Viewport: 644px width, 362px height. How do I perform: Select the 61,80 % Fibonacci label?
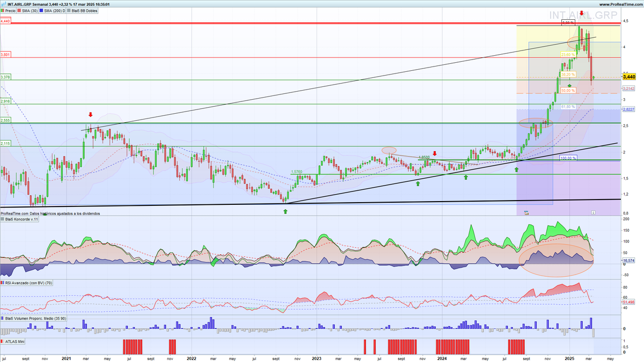pyautogui.click(x=568, y=107)
